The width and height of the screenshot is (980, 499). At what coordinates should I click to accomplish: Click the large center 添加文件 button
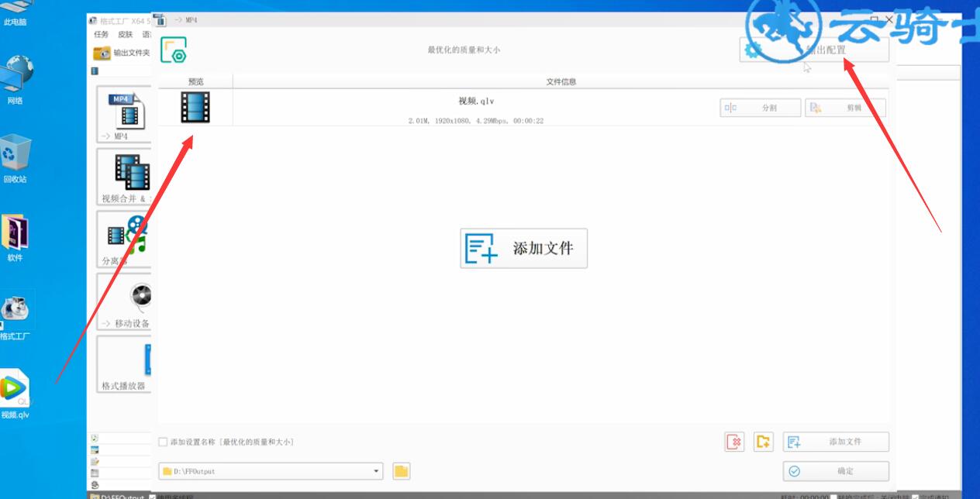(523, 248)
